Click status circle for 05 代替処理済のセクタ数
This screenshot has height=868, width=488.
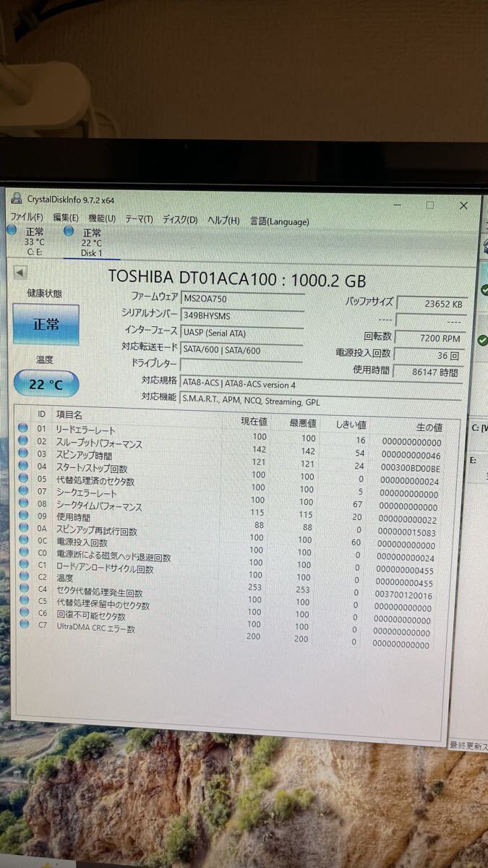click(23, 478)
